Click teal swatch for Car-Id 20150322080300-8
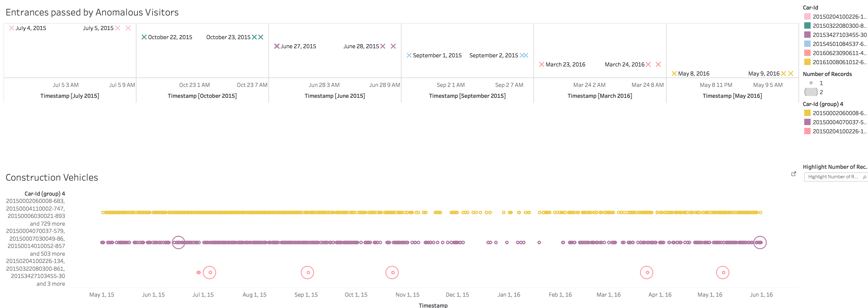The width and height of the screenshot is (868, 308). [807, 25]
